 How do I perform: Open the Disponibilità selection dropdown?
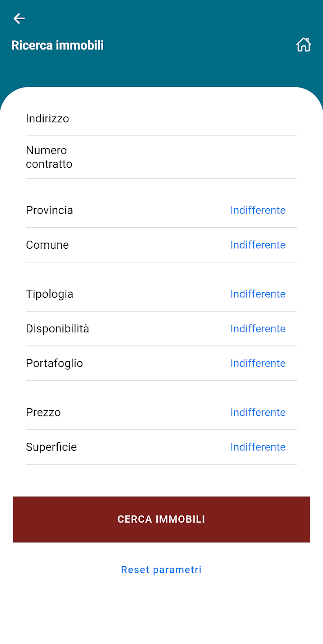pos(258,328)
